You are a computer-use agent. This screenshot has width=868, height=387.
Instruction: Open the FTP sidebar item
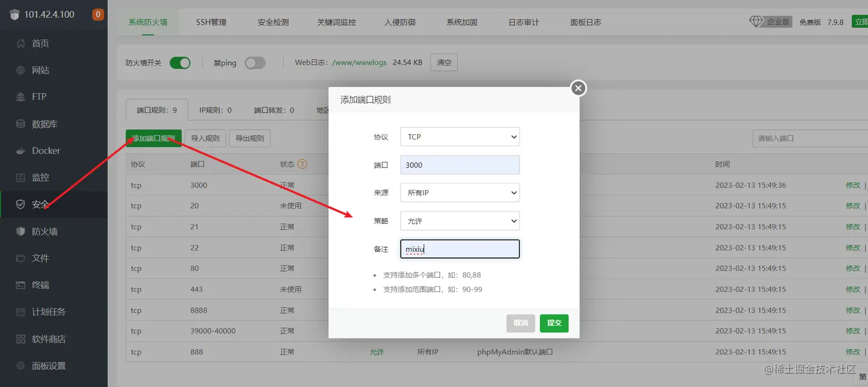pos(53,97)
